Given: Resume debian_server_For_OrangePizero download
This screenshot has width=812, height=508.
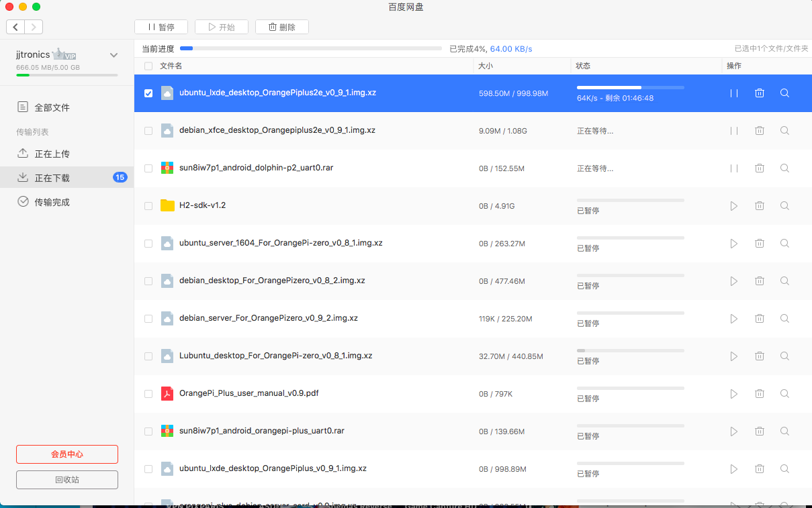Looking at the screenshot, I should pos(734,319).
